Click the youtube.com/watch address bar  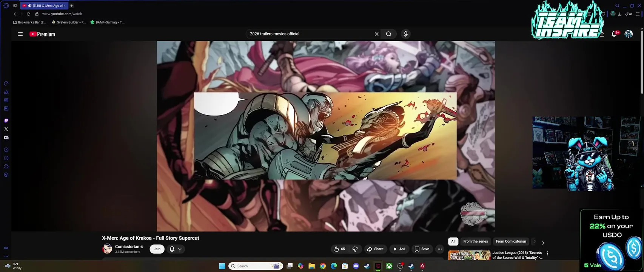tap(62, 14)
